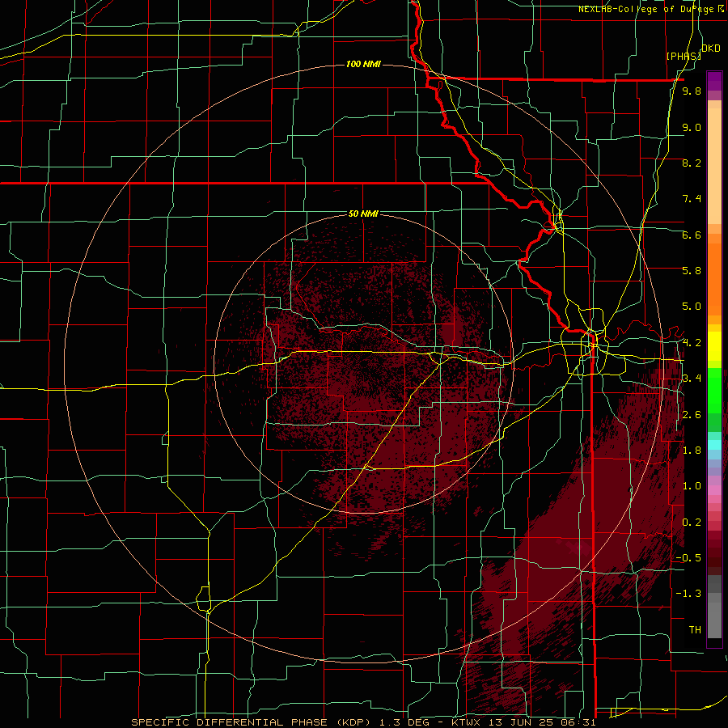Screen dimensions: 728x728
Task: Click the 1.0 legend value
Action: coord(692,486)
